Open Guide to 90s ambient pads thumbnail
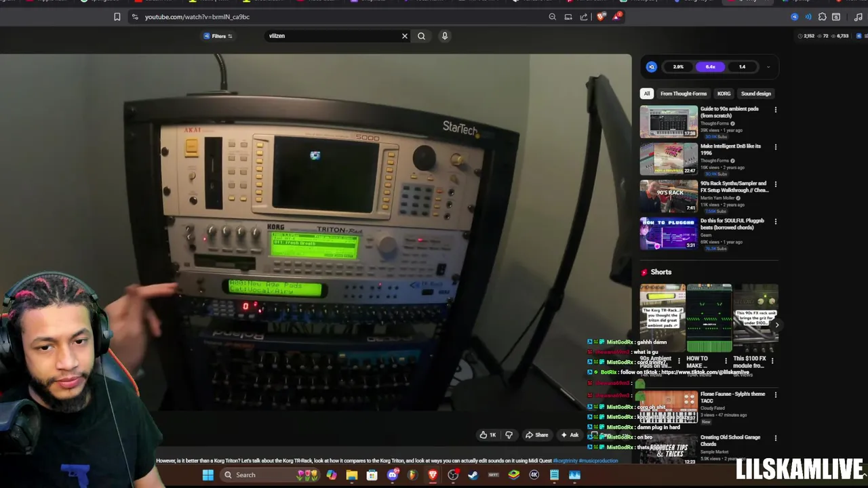The width and height of the screenshot is (868, 488). 669,121
